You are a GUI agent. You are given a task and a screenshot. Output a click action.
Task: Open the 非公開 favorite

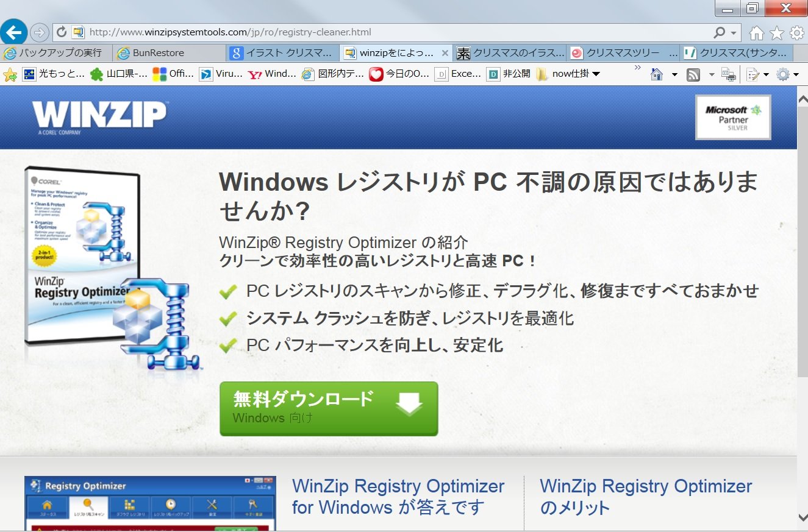[509, 74]
